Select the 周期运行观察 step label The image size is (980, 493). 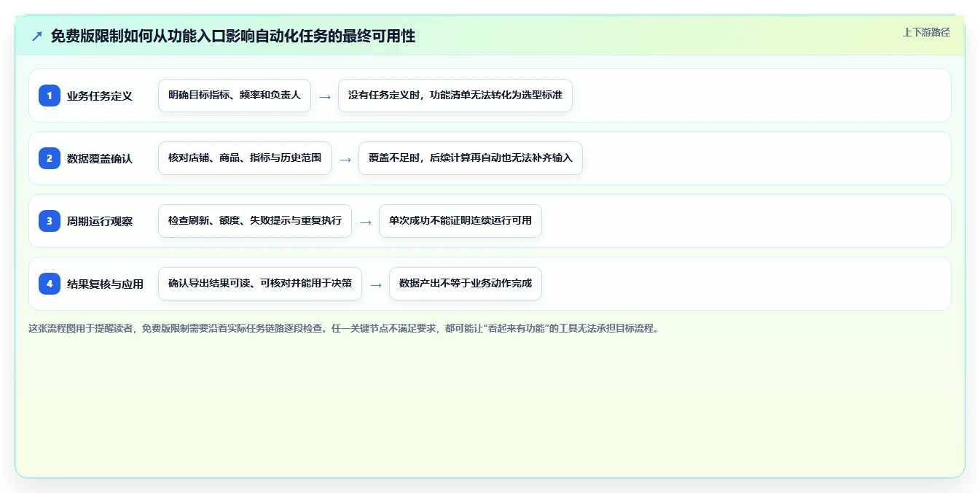(x=100, y=222)
